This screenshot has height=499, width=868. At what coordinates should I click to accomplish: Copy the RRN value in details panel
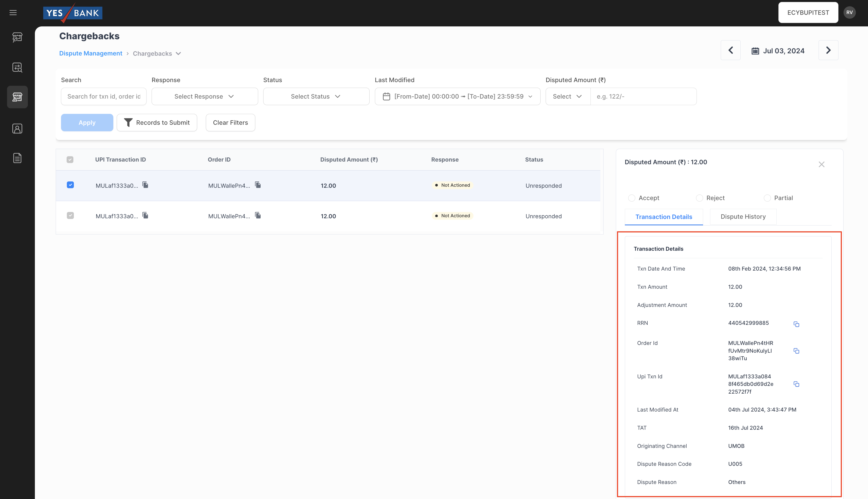tap(796, 324)
